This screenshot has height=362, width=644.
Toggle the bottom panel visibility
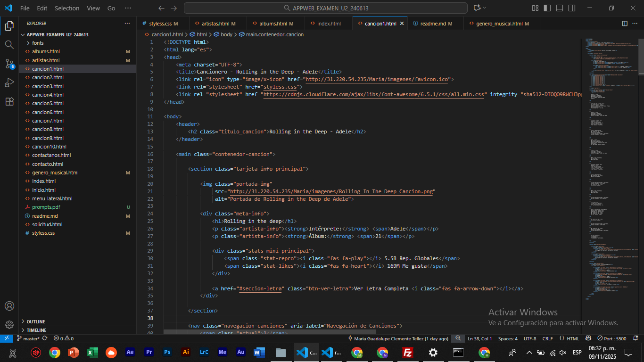click(x=559, y=8)
